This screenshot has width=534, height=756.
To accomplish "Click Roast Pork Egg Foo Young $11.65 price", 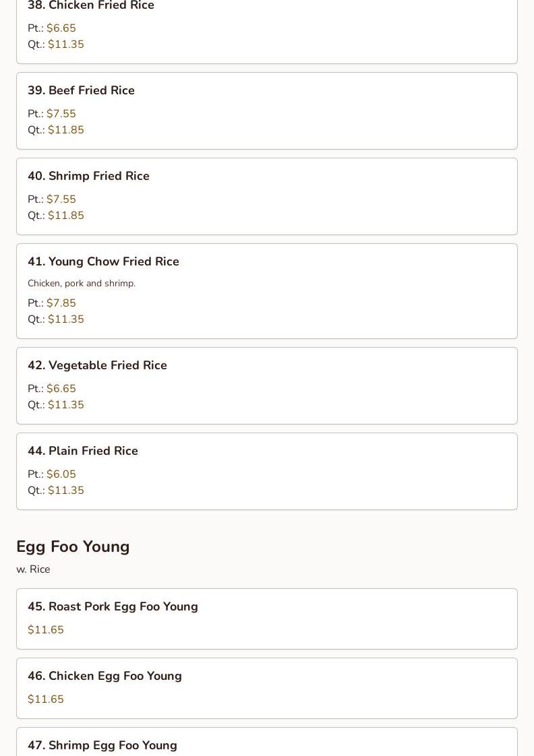I will [46, 630].
